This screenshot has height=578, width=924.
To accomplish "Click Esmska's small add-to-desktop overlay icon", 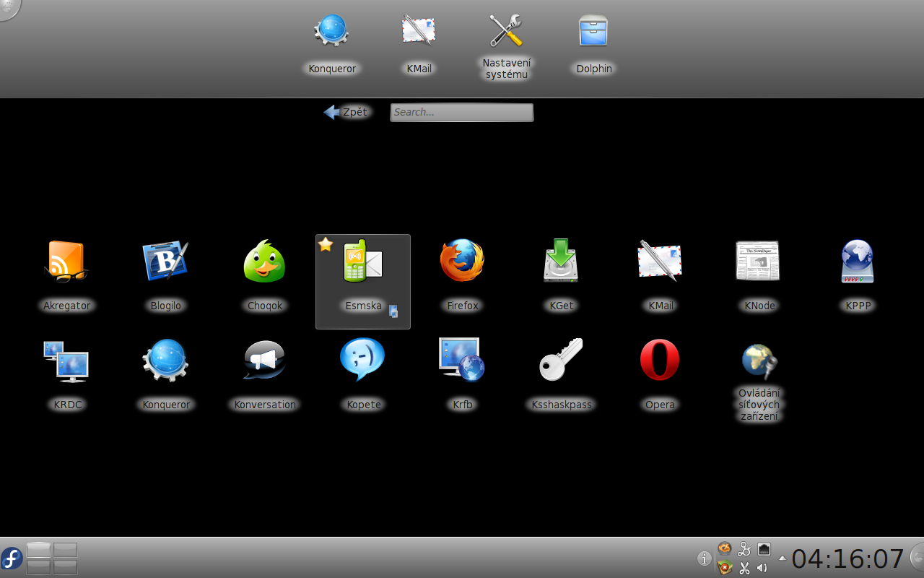I will point(394,312).
